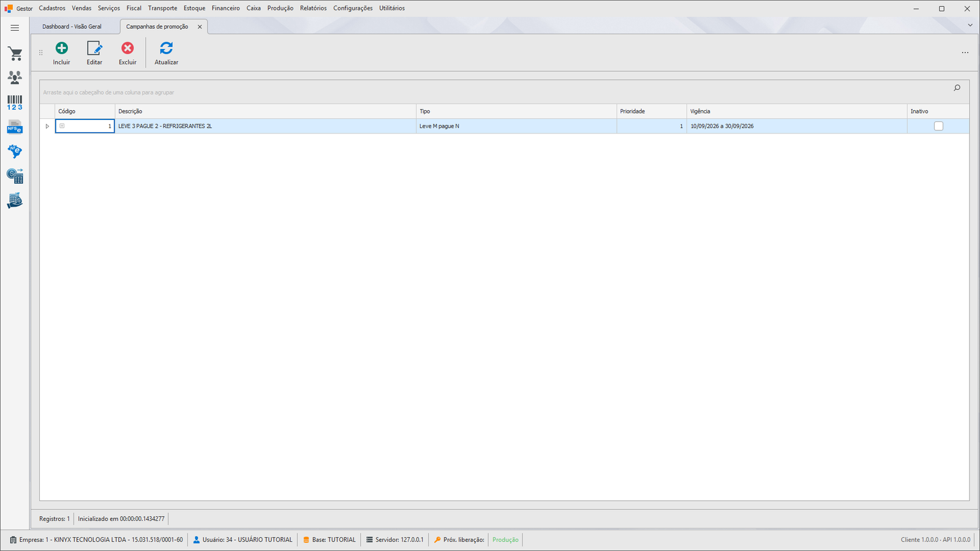This screenshot has height=551, width=980.
Task: Close the Campanhas de promoção tab
Action: [x=200, y=27]
